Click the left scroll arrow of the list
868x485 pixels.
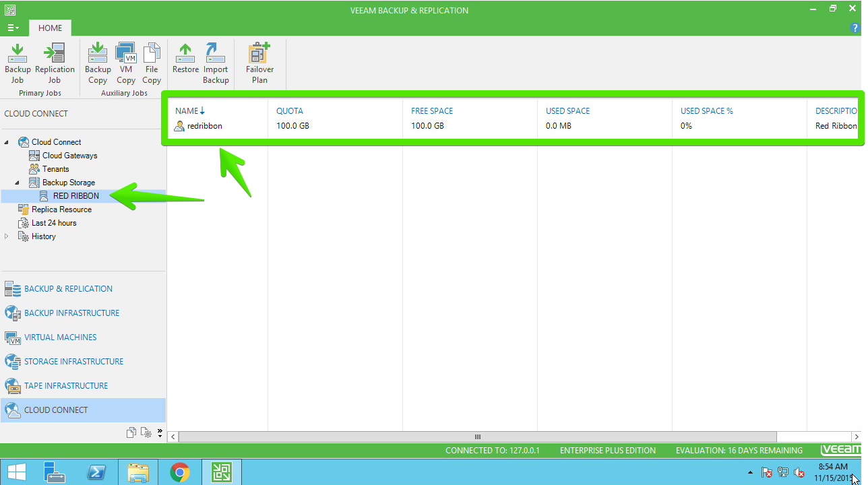(x=173, y=437)
